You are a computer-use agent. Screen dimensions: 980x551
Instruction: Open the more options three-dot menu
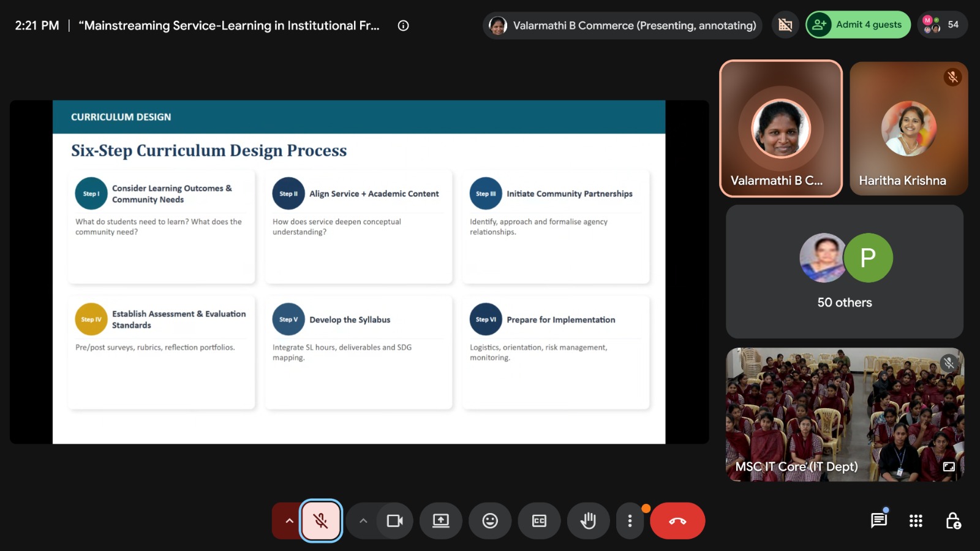(x=630, y=521)
